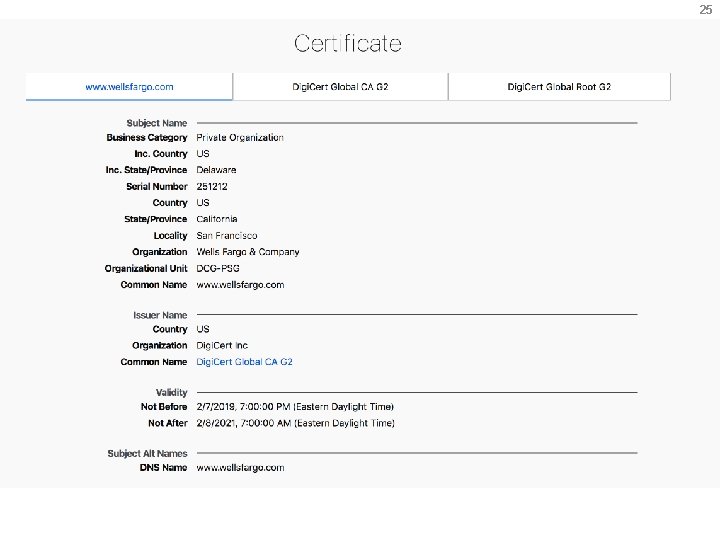Click the Organizational Unit label
The height and width of the screenshot is (540, 720).
[x=146, y=268]
